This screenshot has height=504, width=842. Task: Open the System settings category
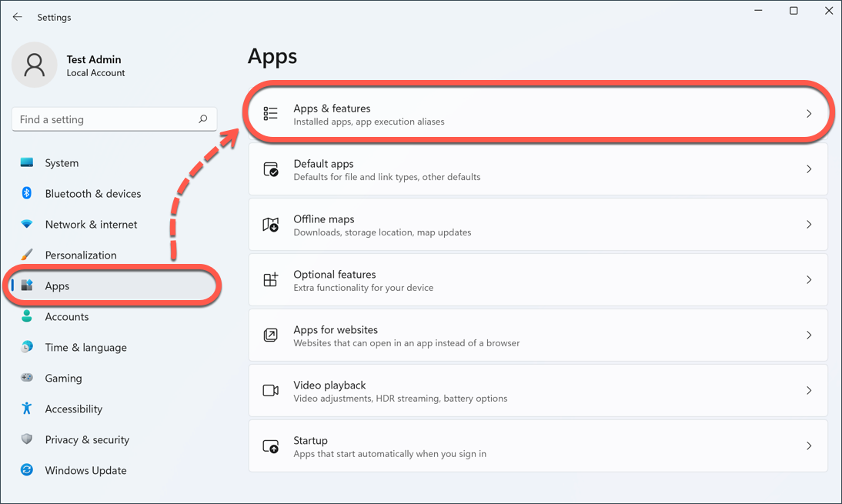coord(113,162)
